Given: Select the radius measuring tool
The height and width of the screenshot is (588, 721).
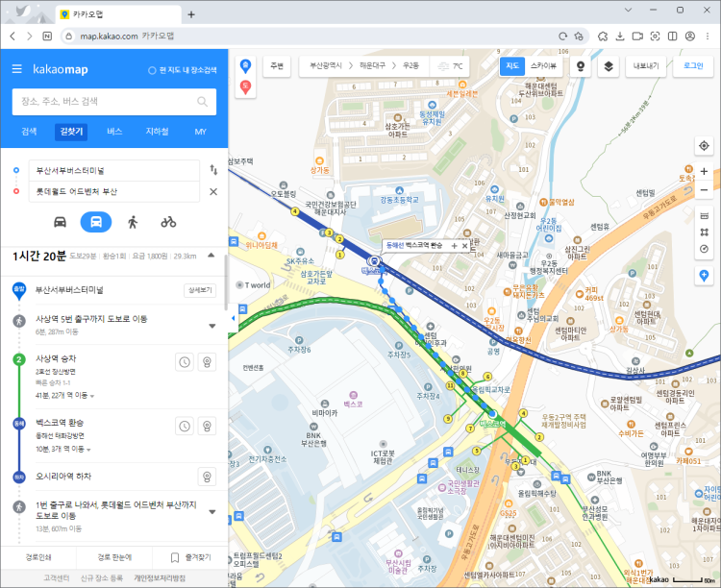Looking at the screenshot, I should pyautogui.click(x=704, y=249).
